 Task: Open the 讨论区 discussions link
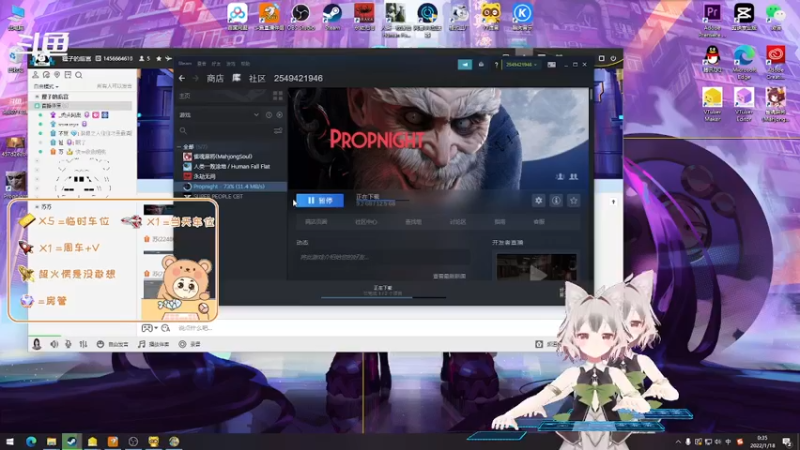[458, 222]
